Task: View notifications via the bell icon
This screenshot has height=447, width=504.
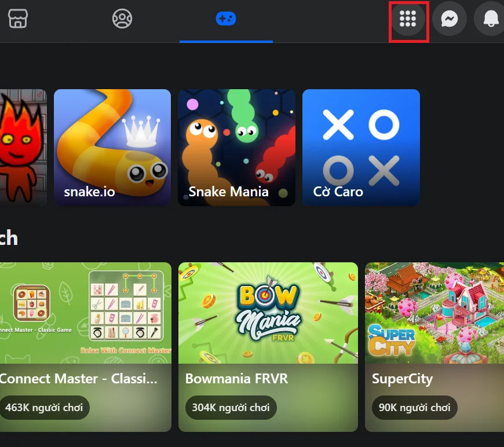Action: click(x=490, y=19)
